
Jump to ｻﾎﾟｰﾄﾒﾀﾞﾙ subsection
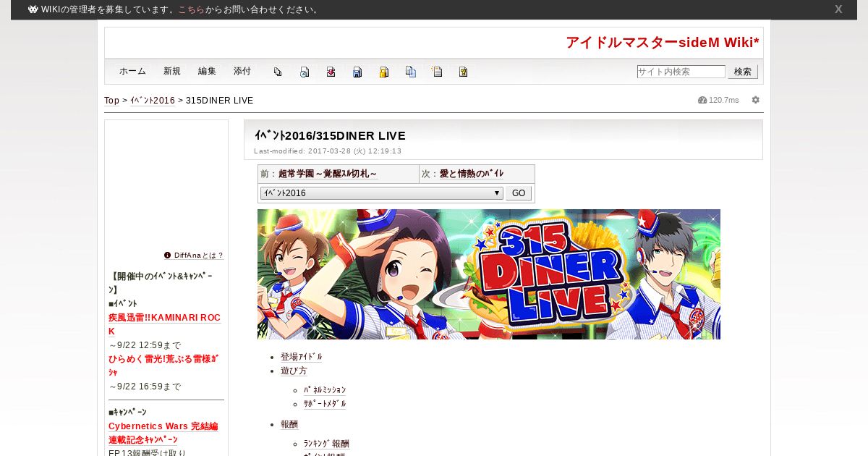pos(325,404)
